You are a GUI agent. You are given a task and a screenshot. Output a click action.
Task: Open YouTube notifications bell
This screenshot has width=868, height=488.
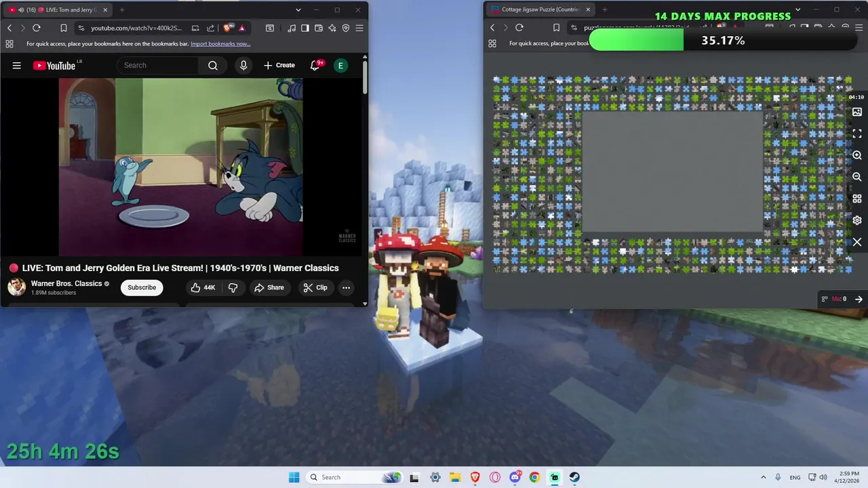(x=315, y=65)
